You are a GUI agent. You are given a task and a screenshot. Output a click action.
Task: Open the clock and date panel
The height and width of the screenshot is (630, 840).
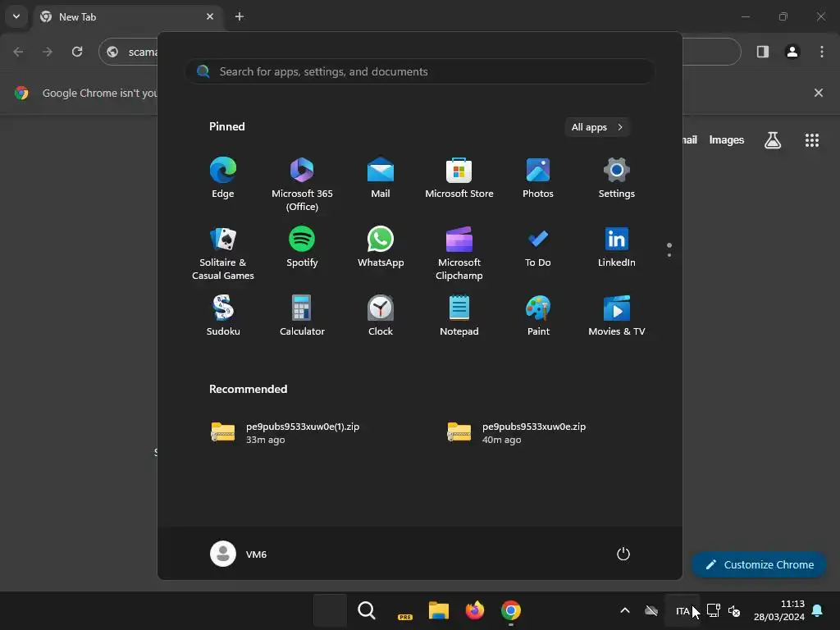coord(779,610)
